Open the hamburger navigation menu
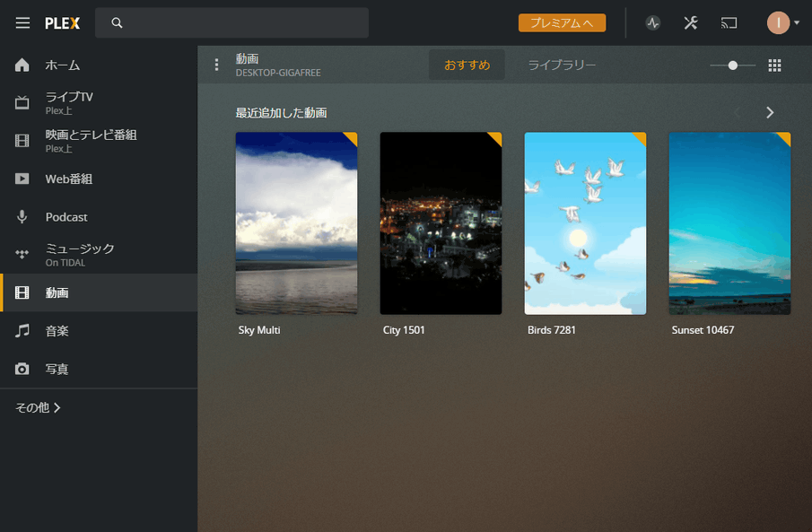Image resolution: width=812 pixels, height=532 pixels. click(22, 22)
